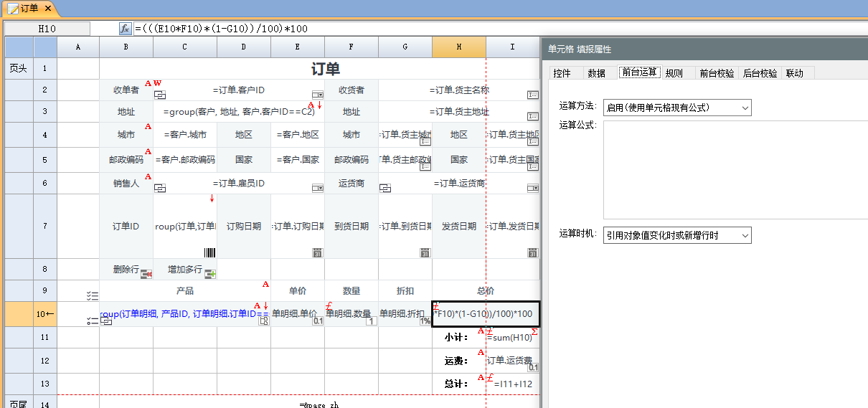Open the 运算方法 dropdown
868x408 pixels.
tap(677, 108)
